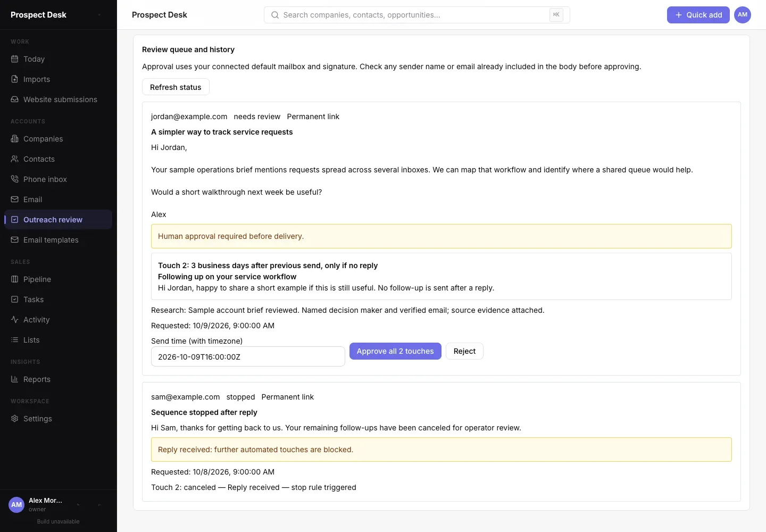Edit the Send time with timezone field
The image size is (766, 532).
click(x=248, y=356)
